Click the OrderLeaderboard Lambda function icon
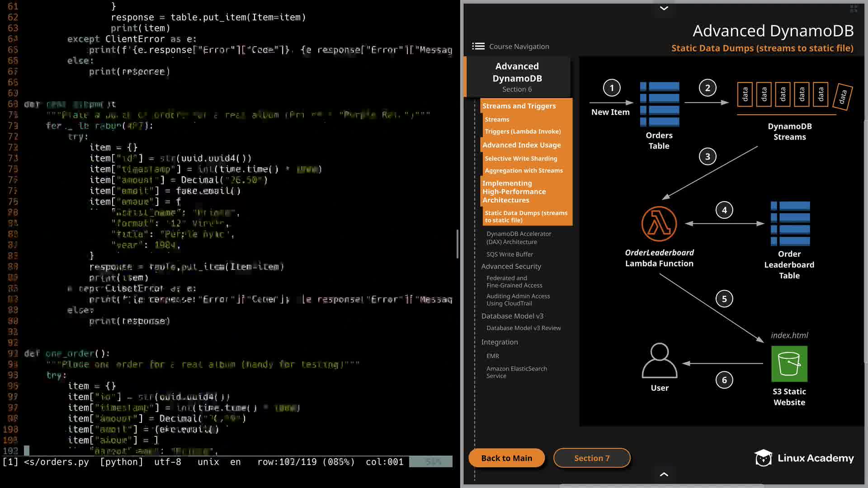This screenshot has width=868, height=488. [659, 224]
